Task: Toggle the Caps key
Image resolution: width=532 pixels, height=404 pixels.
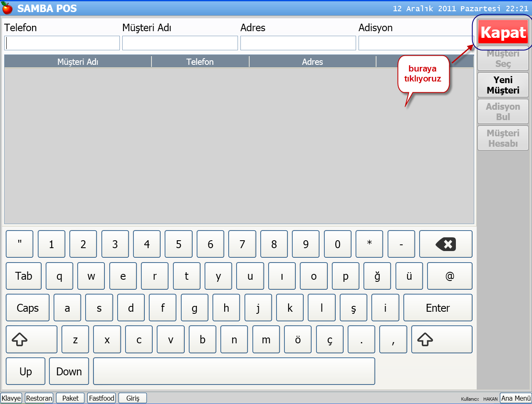Action: click(x=27, y=308)
